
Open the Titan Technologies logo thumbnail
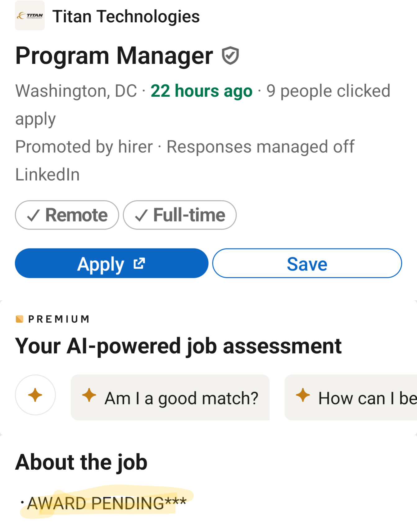coord(30,16)
